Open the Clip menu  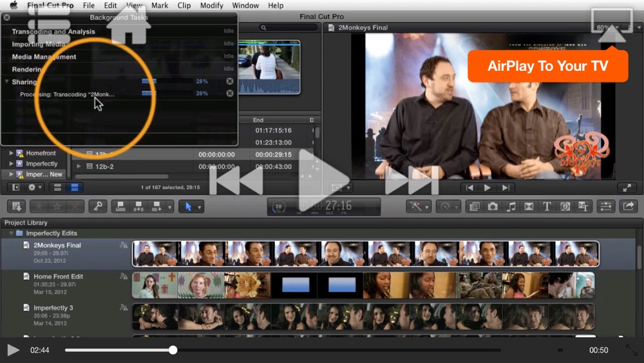[184, 5]
